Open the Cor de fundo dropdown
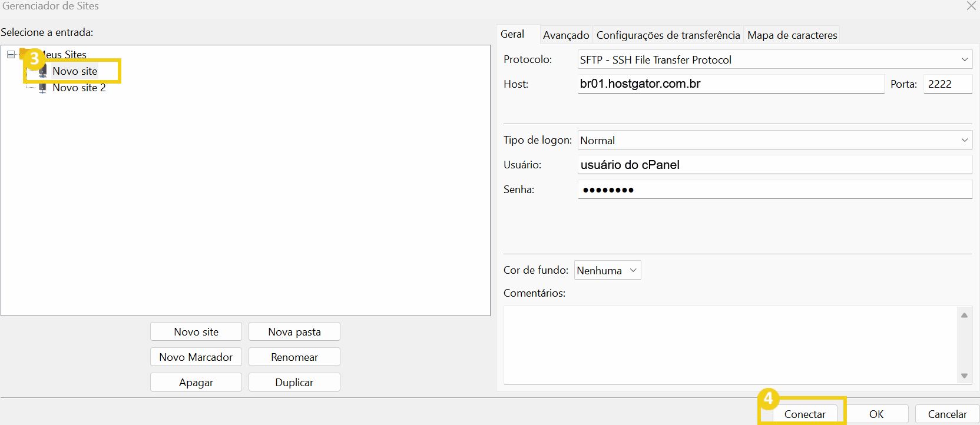This screenshot has height=425, width=980. pos(607,270)
